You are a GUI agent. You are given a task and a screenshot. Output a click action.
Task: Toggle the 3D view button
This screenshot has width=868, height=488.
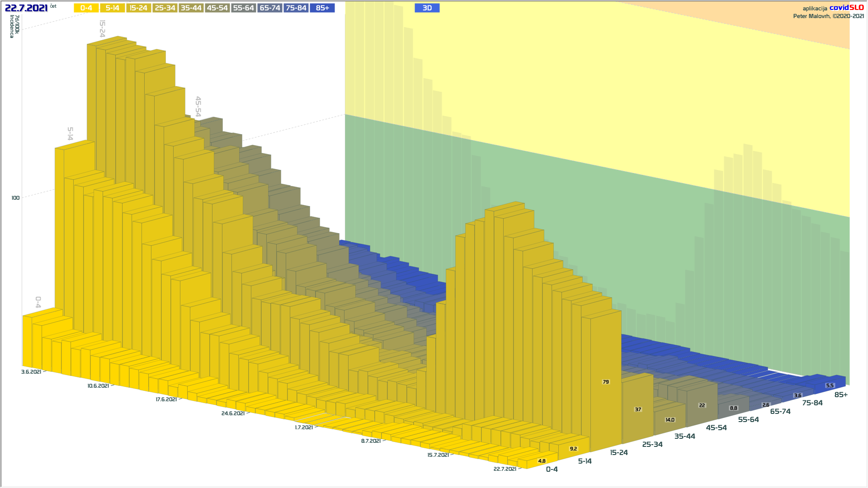point(427,8)
